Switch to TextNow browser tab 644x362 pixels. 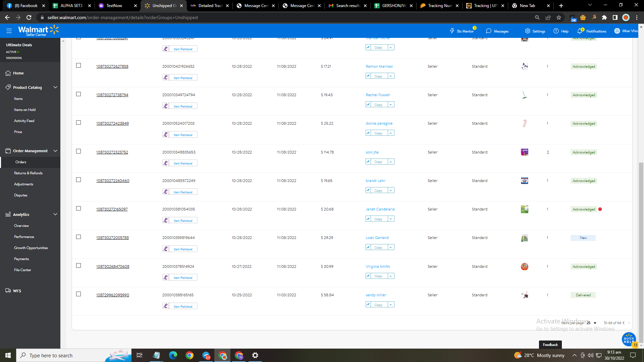click(x=117, y=6)
